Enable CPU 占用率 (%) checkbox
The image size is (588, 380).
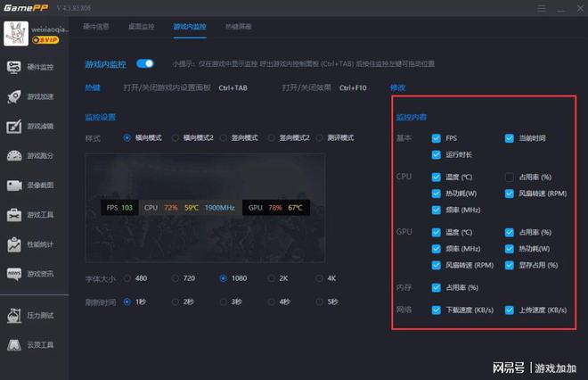pyautogui.click(x=510, y=177)
